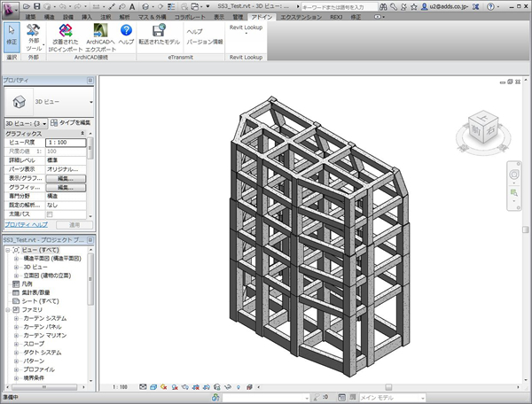The image size is (532, 404).
Task: Click the 3D house view type icon
Action: click(x=19, y=102)
